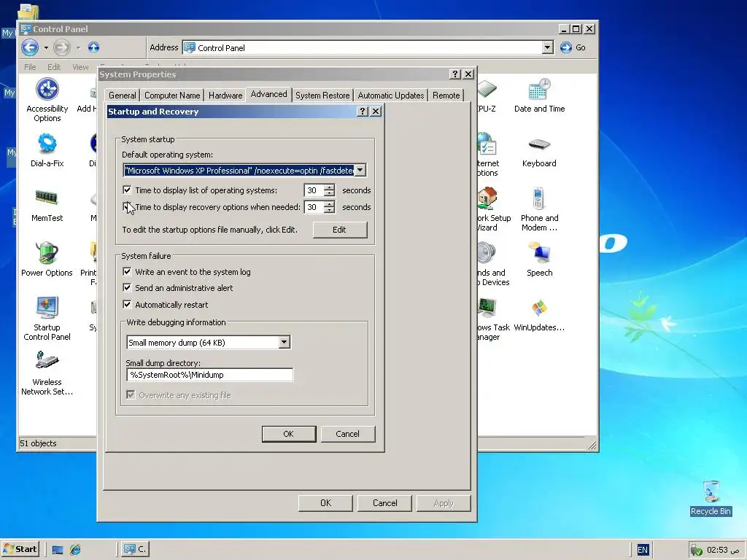Screen dimensions: 747x560
Task: Expand the Address bar dropdown arrow
Action: [547, 47]
